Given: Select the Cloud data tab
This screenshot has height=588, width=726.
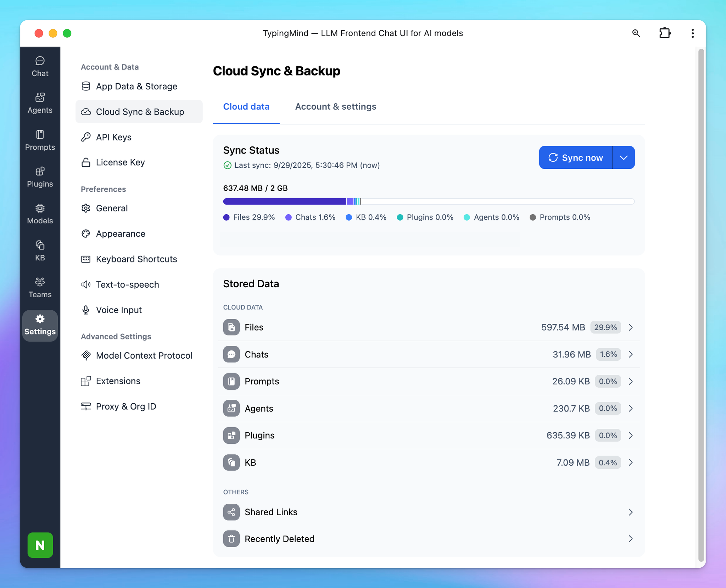Looking at the screenshot, I should [246, 106].
